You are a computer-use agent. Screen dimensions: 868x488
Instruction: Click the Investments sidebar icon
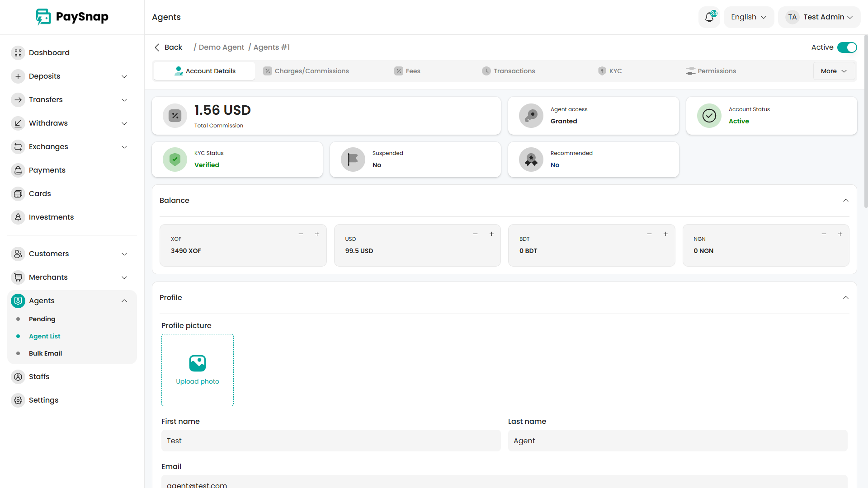pyautogui.click(x=18, y=217)
